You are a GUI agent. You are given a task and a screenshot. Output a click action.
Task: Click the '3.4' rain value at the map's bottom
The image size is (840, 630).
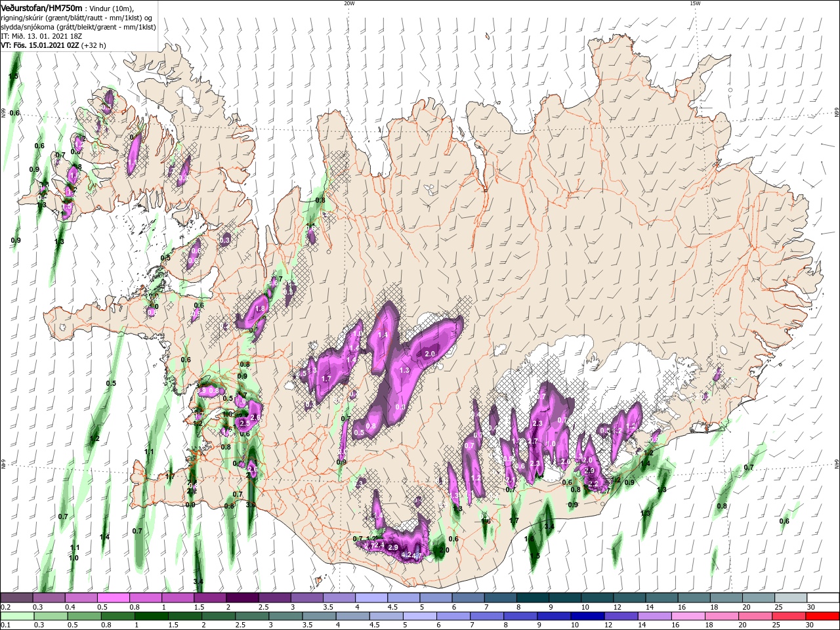199,581
